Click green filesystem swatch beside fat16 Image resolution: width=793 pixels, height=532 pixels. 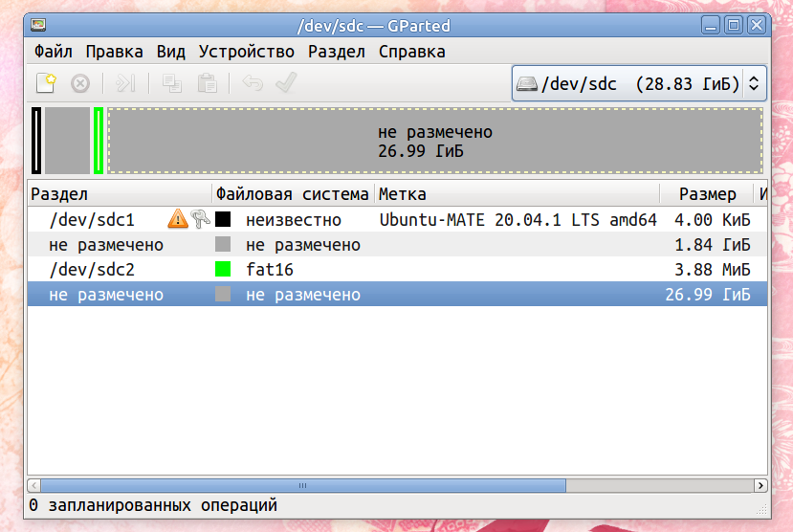(x=223, y=269)
